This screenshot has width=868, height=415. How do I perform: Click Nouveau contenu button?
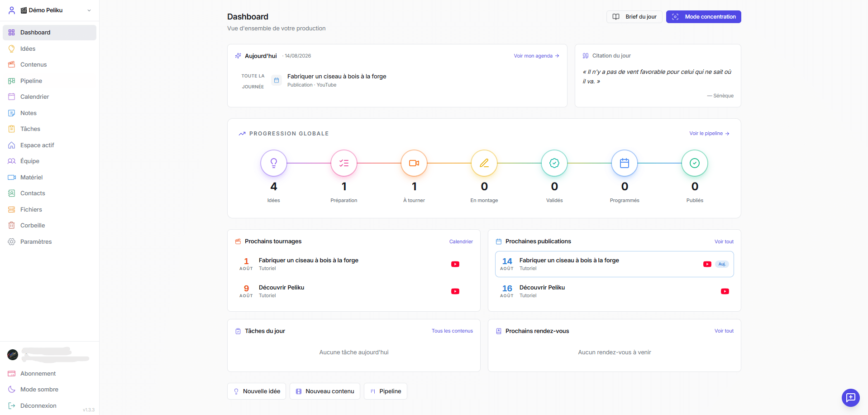pos(325,391)
